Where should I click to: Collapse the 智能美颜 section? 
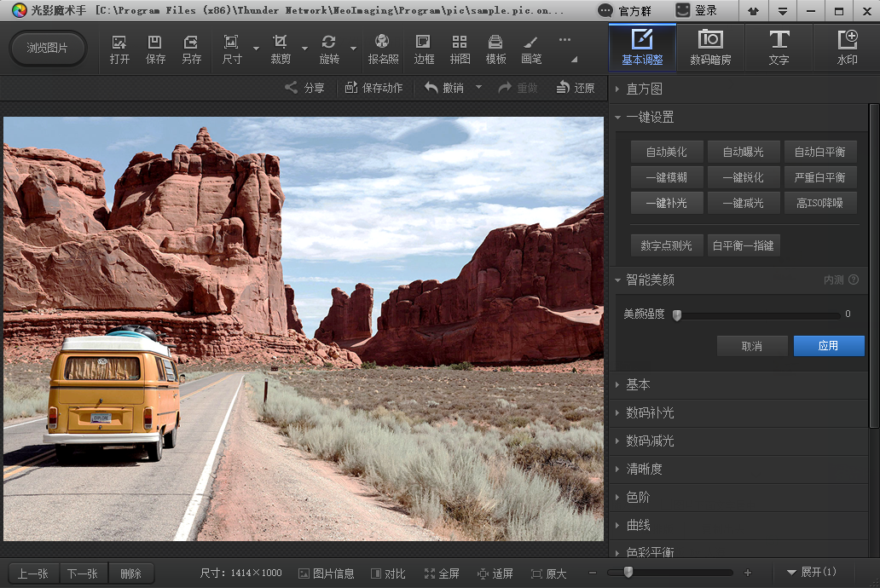650,280
